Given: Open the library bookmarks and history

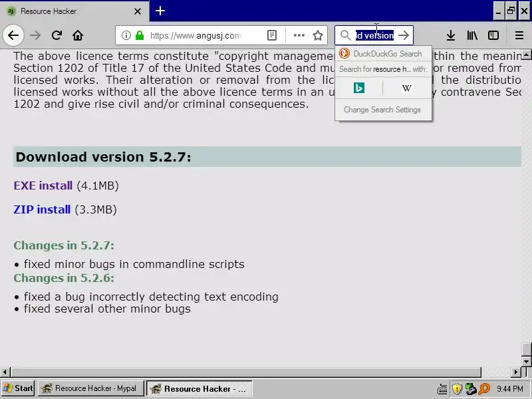Looking at the screenshot, I should click(472, 35).
